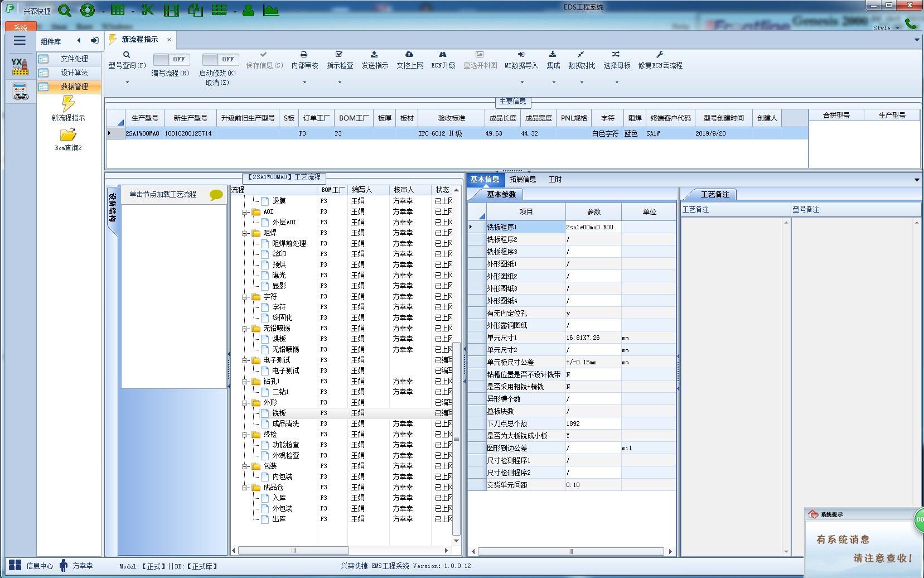The width and height of the screenshot is (924, 578).
Task: Toggle the 启动修改(E) OFF switch
Action: 221,59
